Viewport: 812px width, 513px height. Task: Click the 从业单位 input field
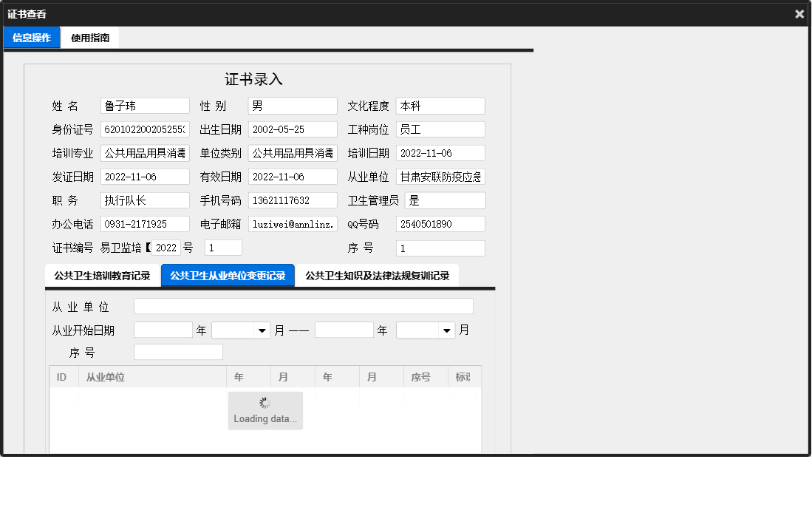point(303,305)
